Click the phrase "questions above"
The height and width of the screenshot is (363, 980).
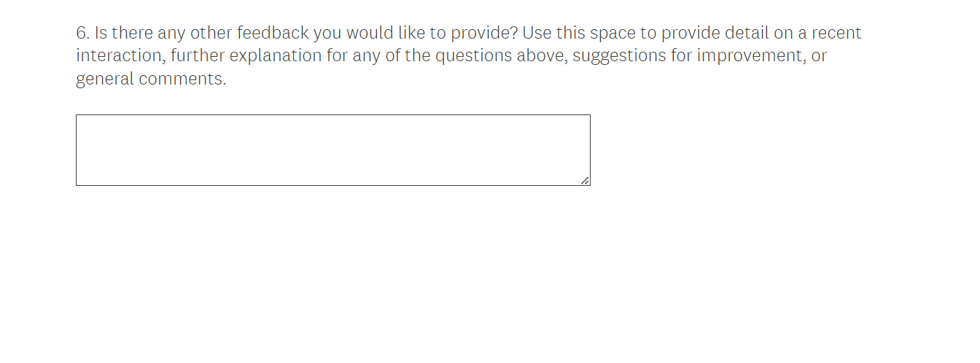500,56
